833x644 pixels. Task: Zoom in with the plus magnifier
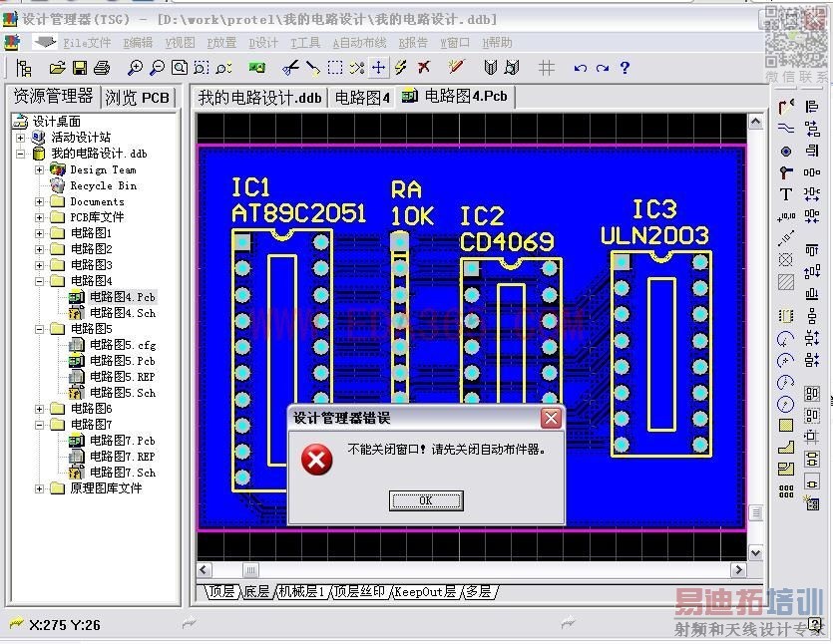[x=135, y=68]
